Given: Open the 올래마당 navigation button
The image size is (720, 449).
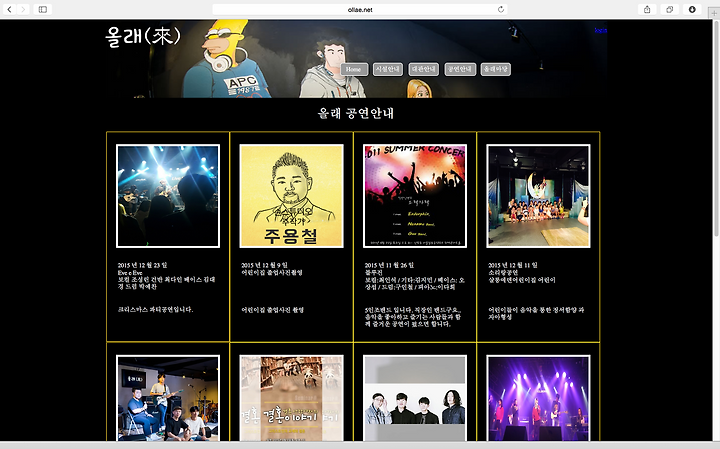Looking at the screenshot, I should point(496,69).
